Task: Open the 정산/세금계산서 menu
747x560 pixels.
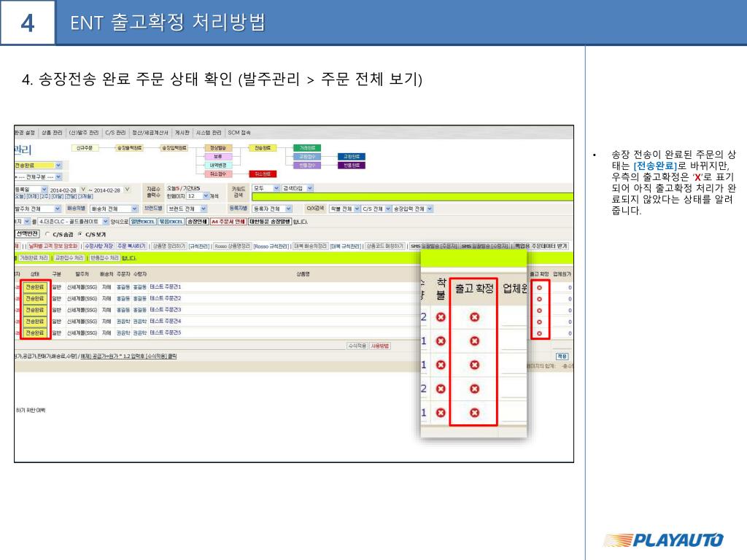Action: pos(150,133)
